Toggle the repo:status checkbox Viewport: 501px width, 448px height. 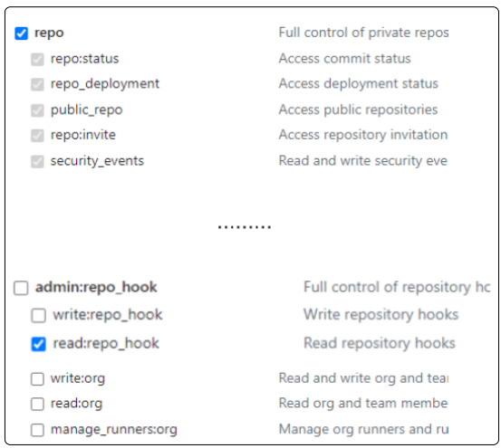click(x=37, y=60)
